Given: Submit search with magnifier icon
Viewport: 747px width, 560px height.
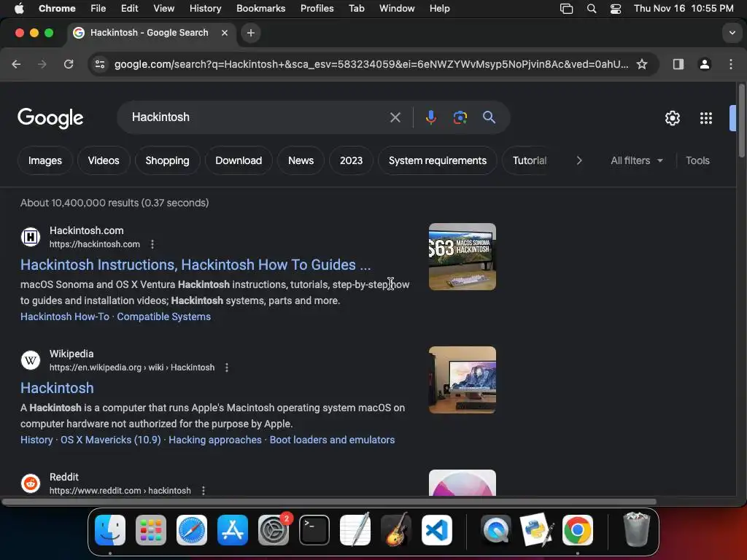Looking at the screenshot, I should 489,117.
